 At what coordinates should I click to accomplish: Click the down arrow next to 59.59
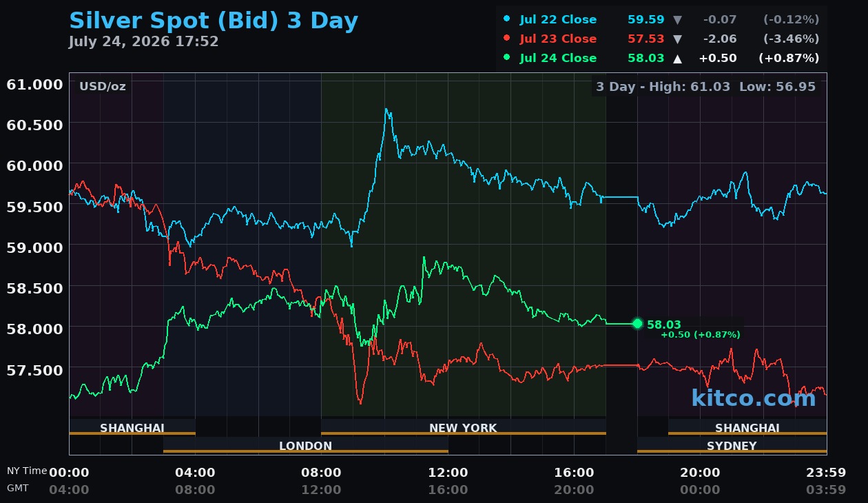(x=677, y=19)
